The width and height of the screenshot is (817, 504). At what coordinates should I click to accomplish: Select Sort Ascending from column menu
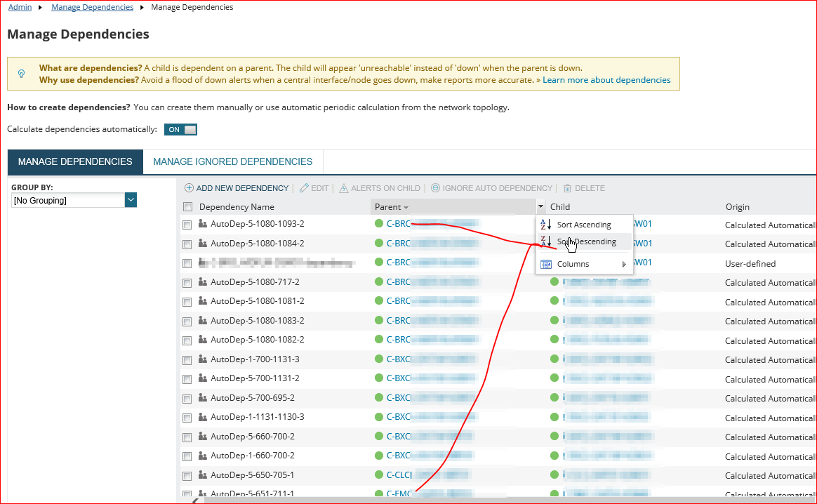point(584,225)
